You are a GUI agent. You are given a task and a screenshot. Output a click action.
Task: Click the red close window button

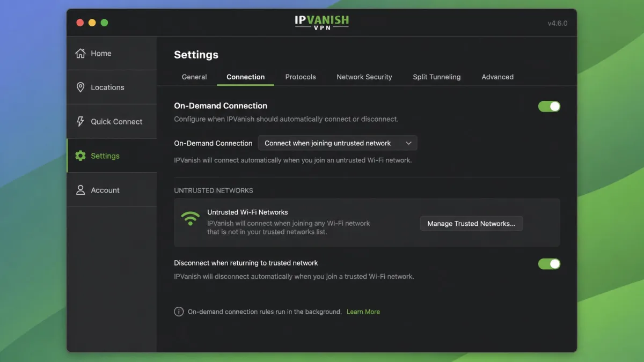pyautogui.click(x=80, y=23)
